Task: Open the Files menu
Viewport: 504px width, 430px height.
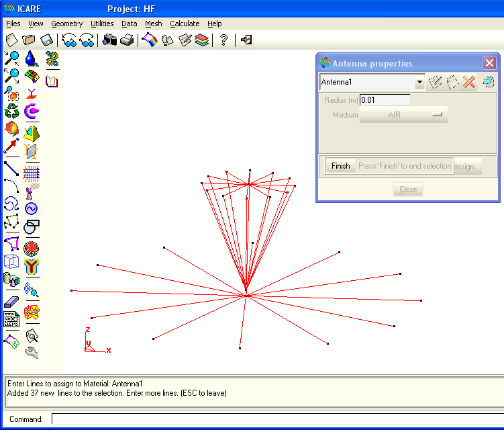Action: (x=13, y=24)
